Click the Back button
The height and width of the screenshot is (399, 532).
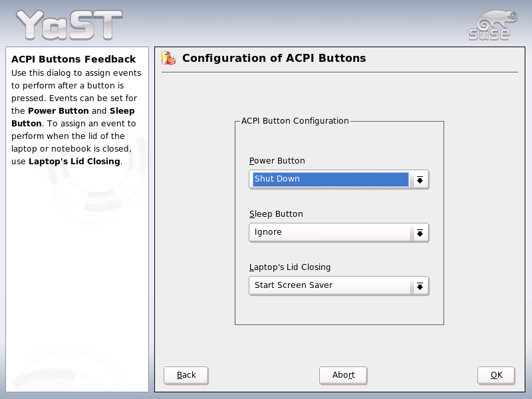coord(186,375)
